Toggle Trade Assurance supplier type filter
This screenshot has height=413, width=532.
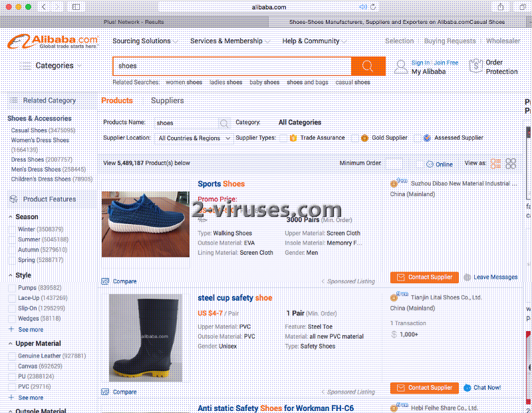pyautogui.click(x=293, y=138)
